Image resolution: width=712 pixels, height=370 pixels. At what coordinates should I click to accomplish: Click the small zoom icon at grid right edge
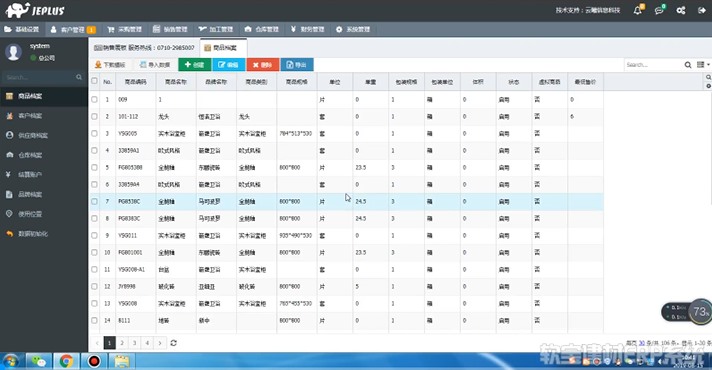click(x=708, y=78)
